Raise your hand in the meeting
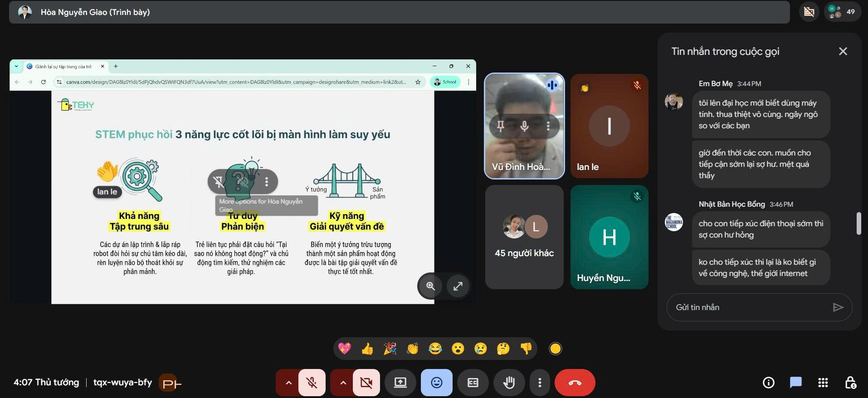 pyautogui.click(x=509, y=383)
